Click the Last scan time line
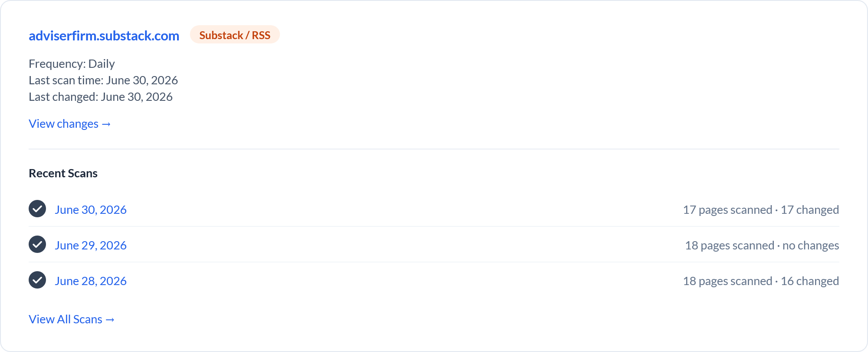The width and height of the screenshot is (868, 352). [x=103, y=80]
